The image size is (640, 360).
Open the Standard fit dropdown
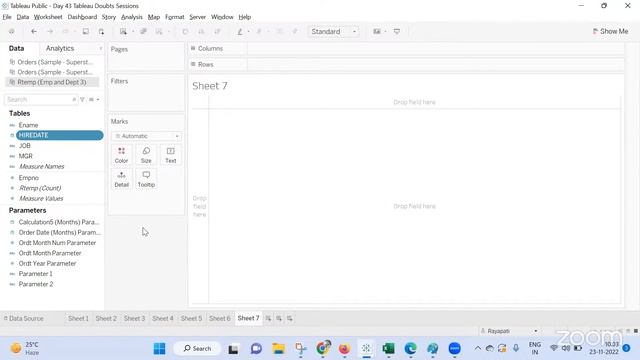click(333, 31)
